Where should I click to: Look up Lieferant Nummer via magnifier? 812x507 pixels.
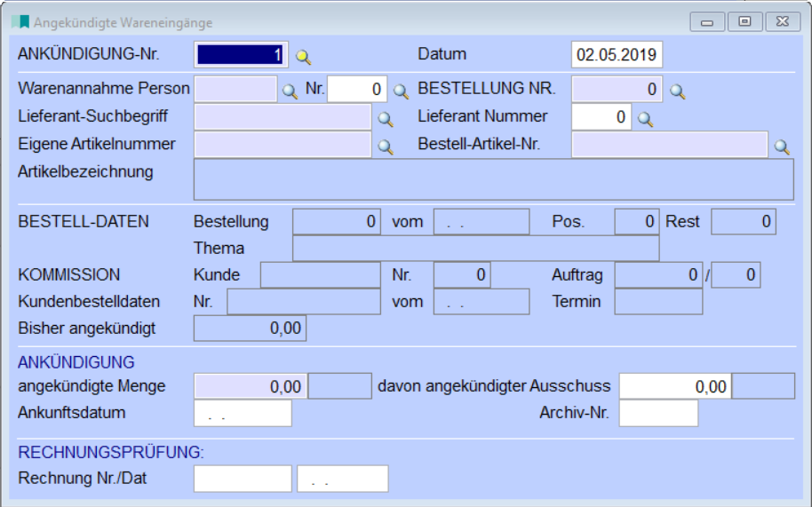click(645, 120)
